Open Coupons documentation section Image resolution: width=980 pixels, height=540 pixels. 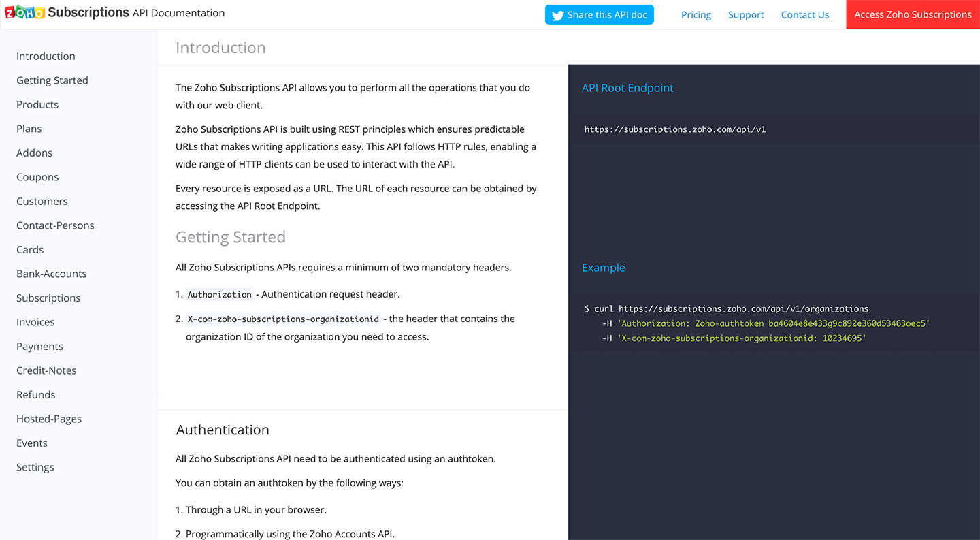tap(37, 177)
